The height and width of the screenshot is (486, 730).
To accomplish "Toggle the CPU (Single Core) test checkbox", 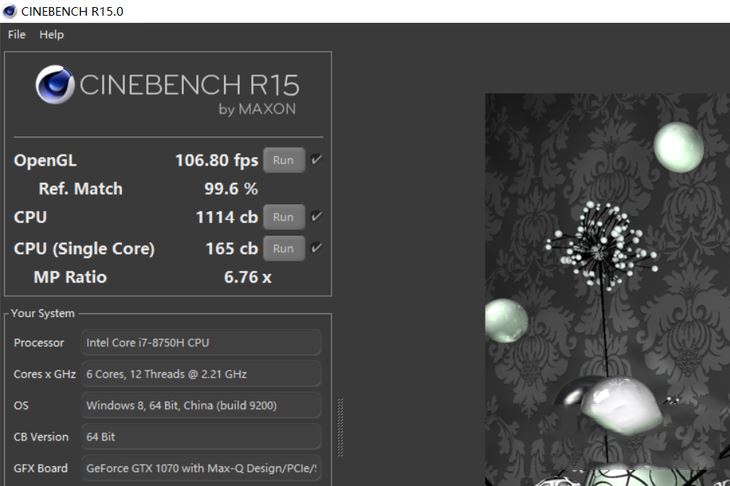I will tap(317, 248).
